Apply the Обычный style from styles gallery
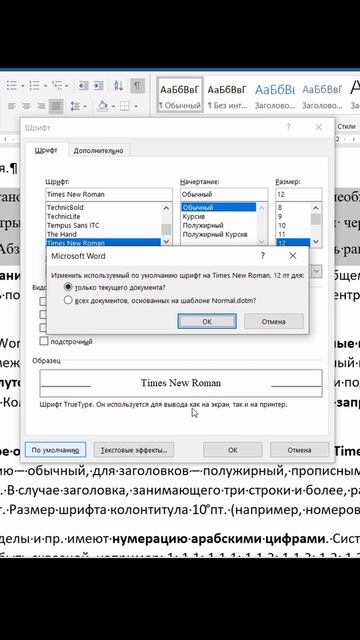 pos(180,95)
